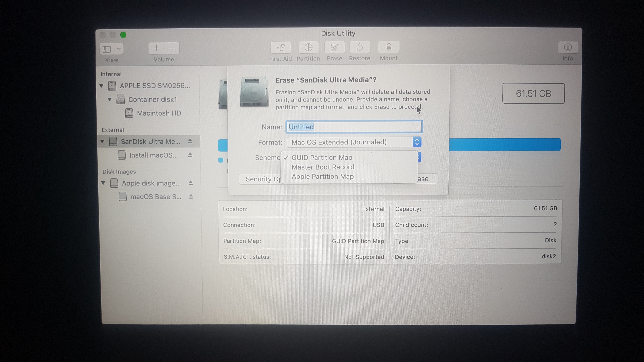
Task: Eject the Install macOS volume
Action: click(x=190, y=155)
